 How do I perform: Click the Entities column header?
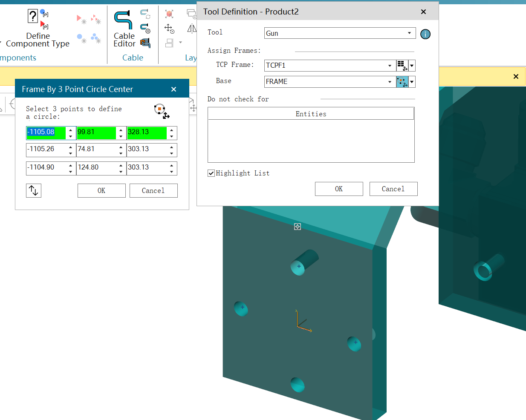311,114
